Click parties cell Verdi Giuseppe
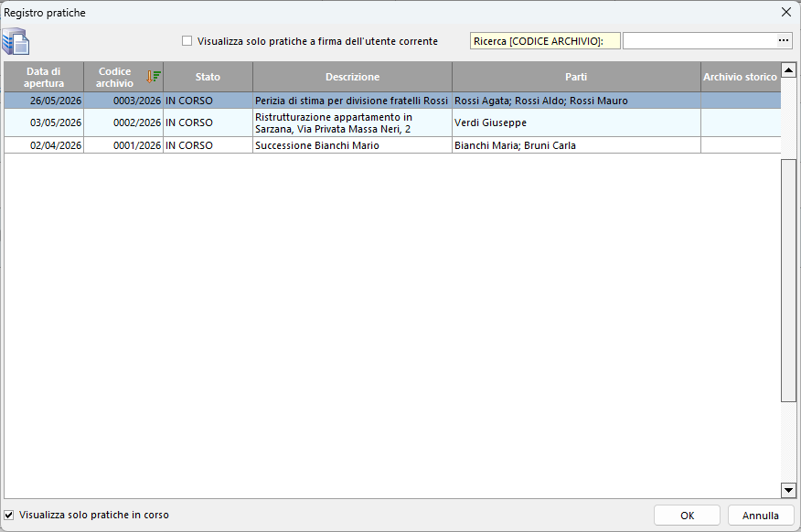Image resolution: width=801 pixels, height=532 pixels. [x=576, y=122]
